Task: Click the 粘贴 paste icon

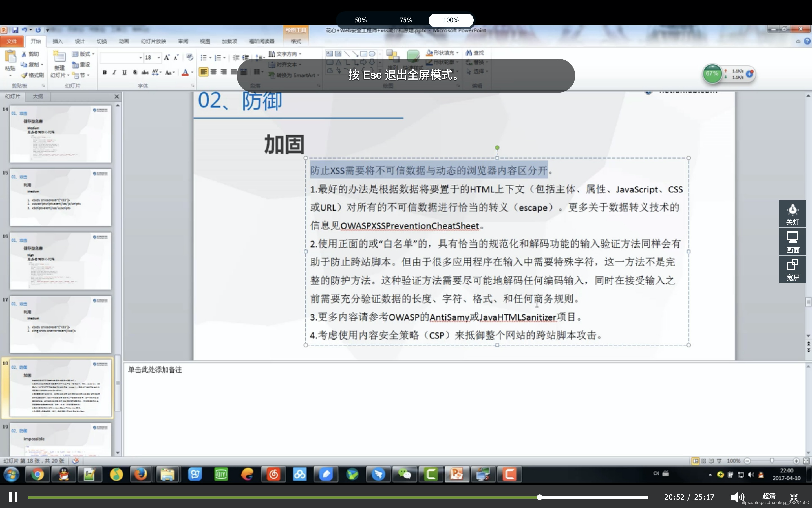Action: 10,56
